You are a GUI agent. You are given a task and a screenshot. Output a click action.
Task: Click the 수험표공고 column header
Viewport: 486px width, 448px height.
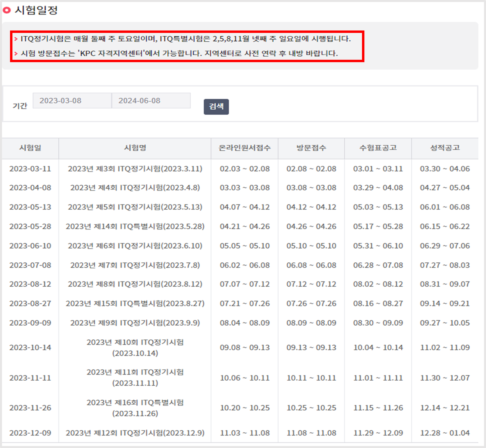click(378, 148)
